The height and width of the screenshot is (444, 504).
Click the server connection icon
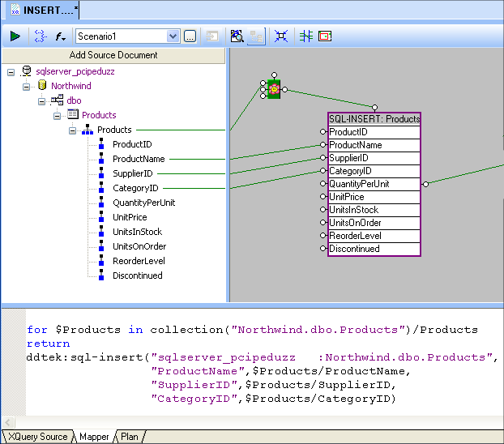[26, 71]
